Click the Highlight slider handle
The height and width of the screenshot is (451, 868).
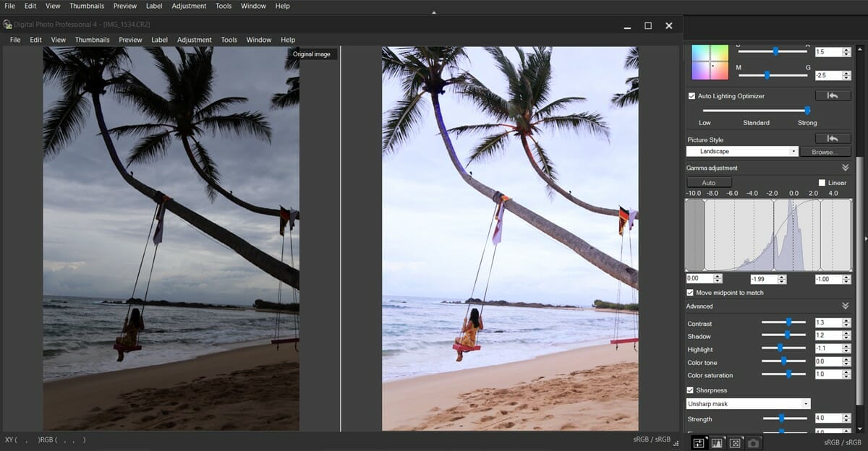click(780, 348)
